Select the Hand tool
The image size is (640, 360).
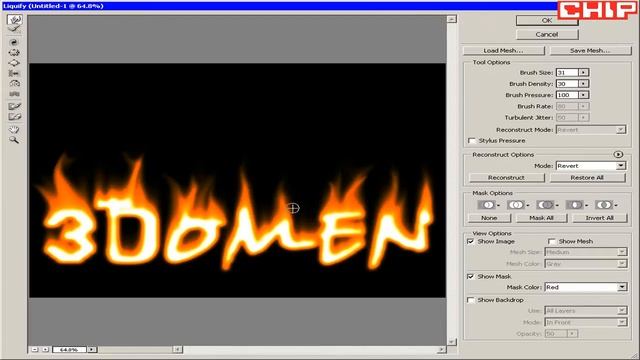click(14, 129)
